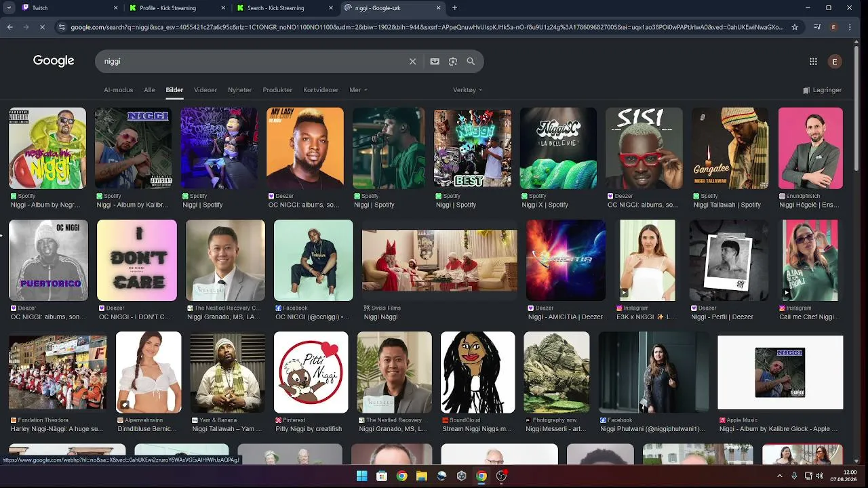Show hidden system tray icons

coord(779,476)
